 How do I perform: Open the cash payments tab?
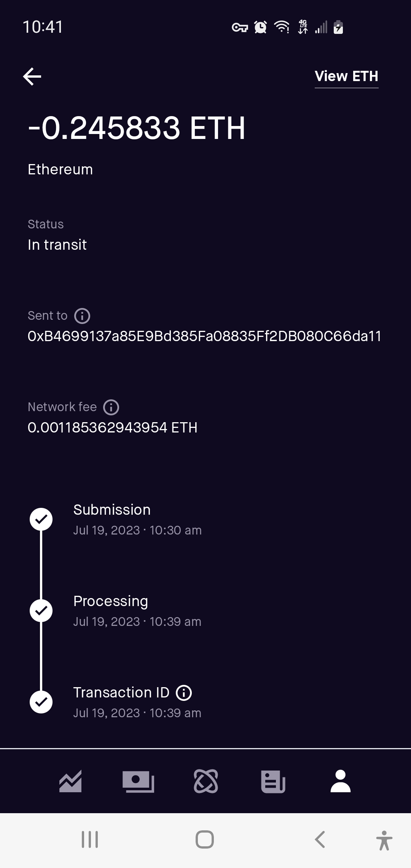coord(138,781)
